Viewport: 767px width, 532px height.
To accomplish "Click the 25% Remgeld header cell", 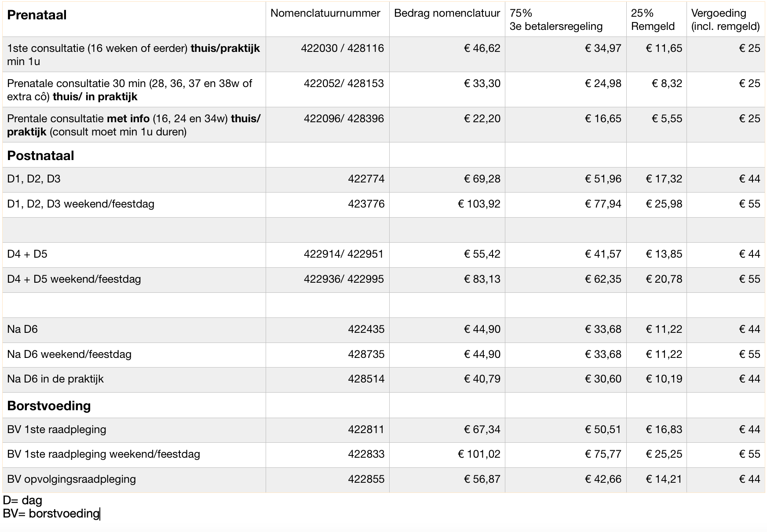I will click(653, 20).
